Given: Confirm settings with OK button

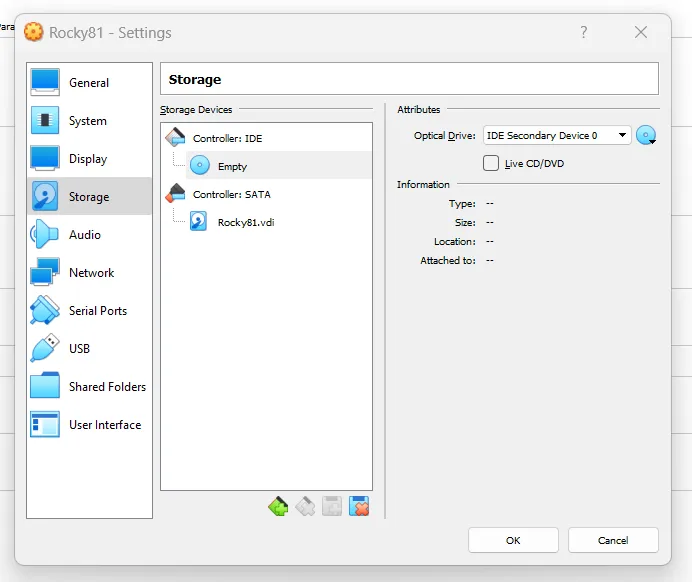Looking at the screenshot, I should coord(513,540).
